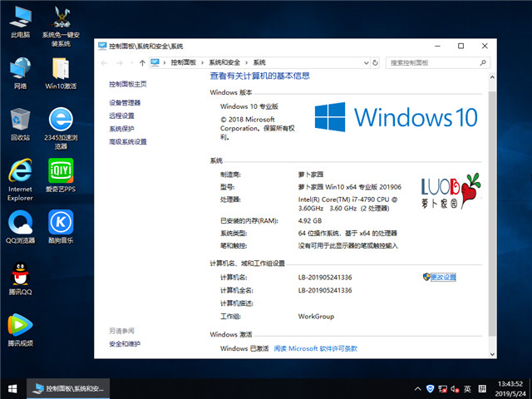
Task: Open the security shield tray icon
Action: tap(431, 389)
